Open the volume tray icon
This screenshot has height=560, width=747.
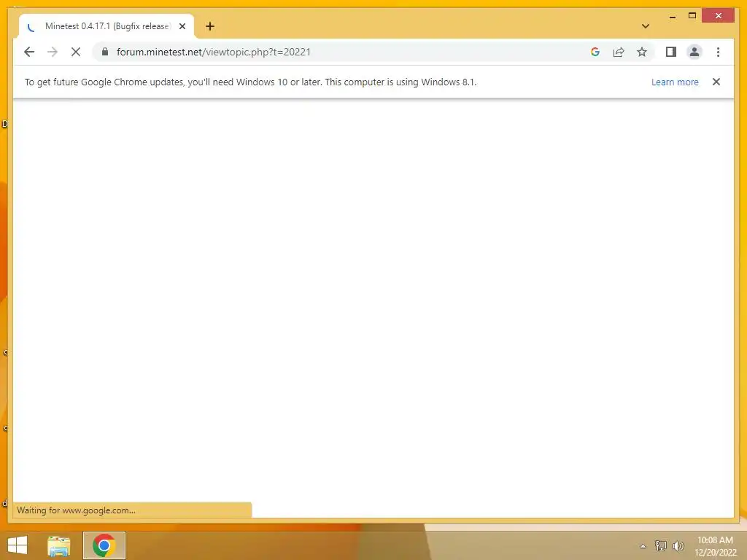pyautogui.click(x=678, y=545)
